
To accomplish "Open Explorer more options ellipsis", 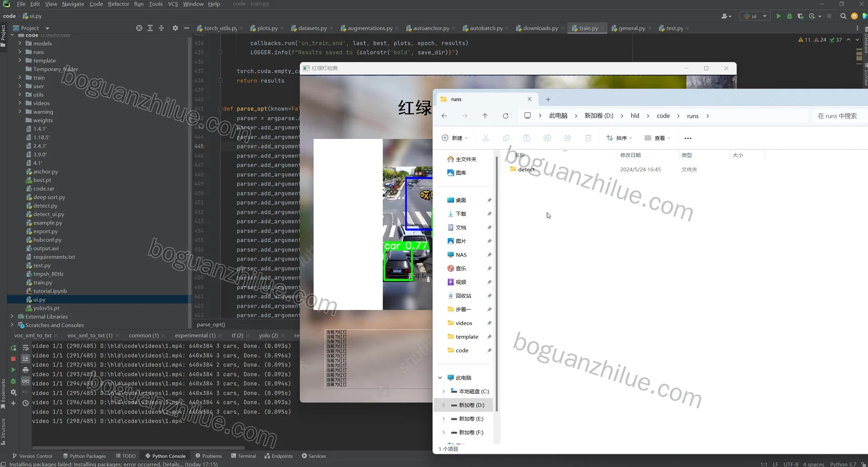I will coord(688,138).
